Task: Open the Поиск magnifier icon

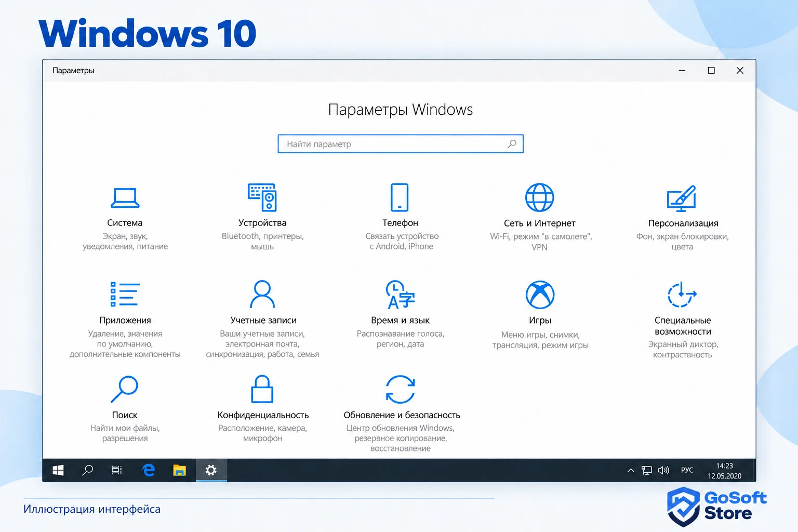Action: (x=125, y=389)
